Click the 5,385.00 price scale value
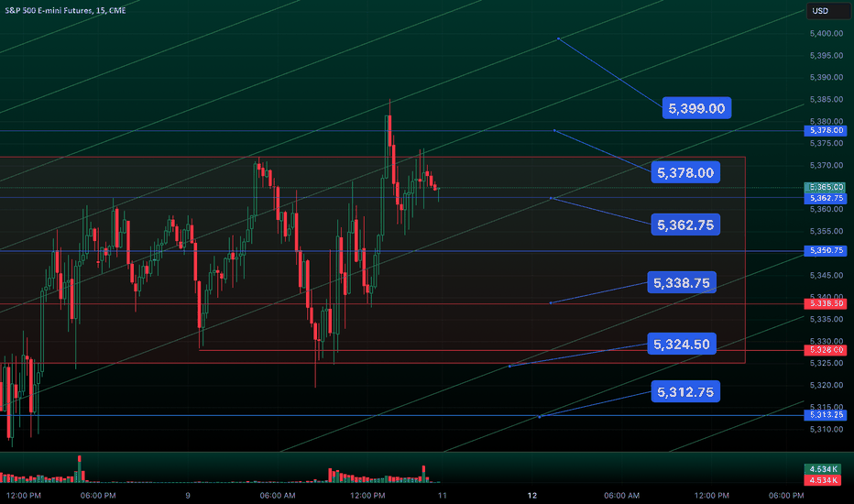The image size is (854, 504). pos(827,100)
